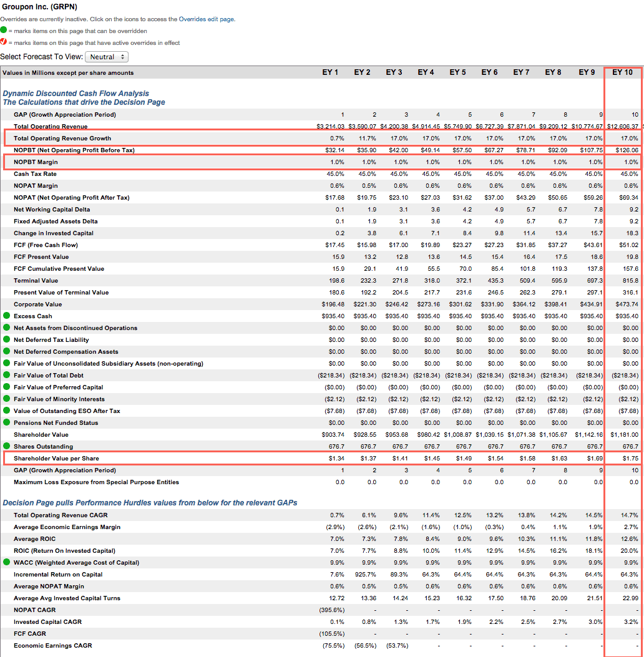Click override icon for Fair Value of Minority Interests
The height and width of the screenshot is (657, 644).
(7, 399)
